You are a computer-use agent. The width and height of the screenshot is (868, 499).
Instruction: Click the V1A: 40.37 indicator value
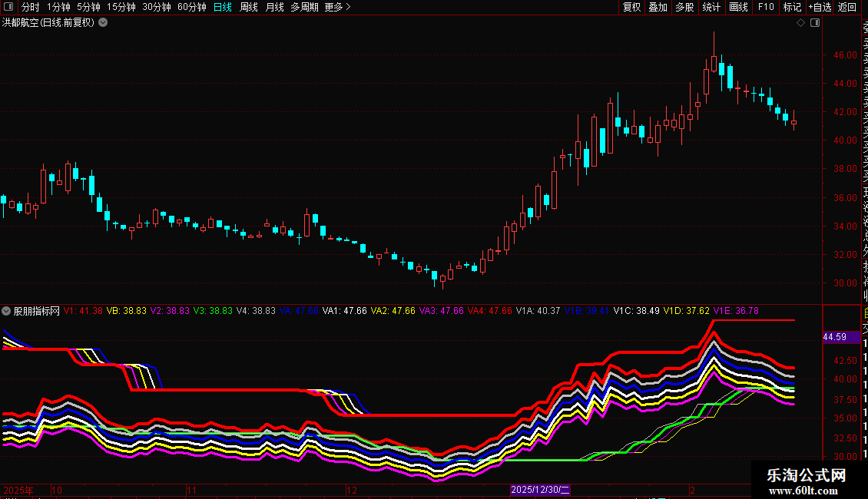(x=538, y=311)
